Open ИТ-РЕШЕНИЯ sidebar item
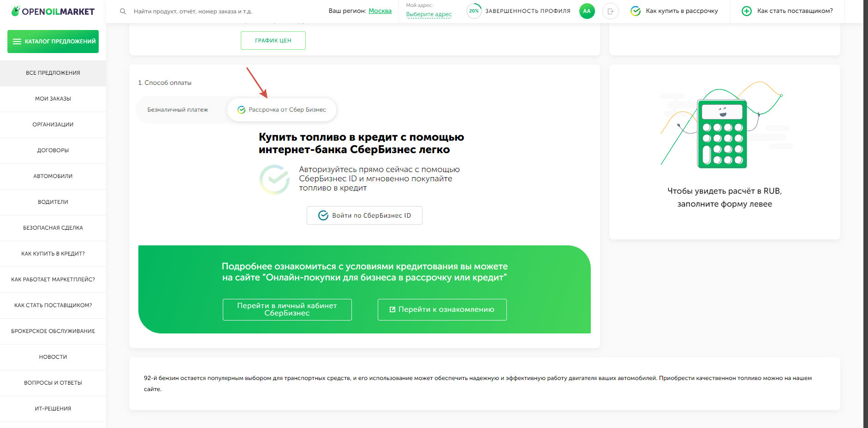 coord(53,409)
